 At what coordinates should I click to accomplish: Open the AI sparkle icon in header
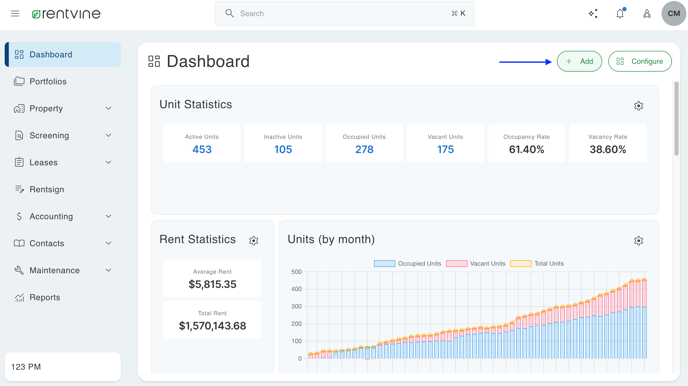coord(593,14)
